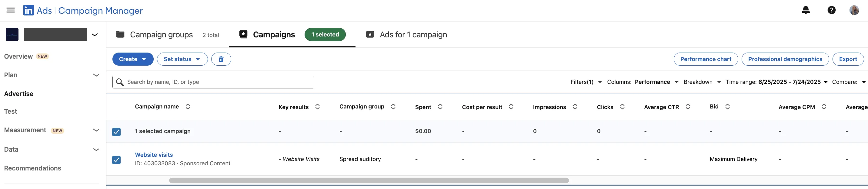The height and width of the screenshot is (189, 868).
Task: Click the Ads for 1 campaign icon
Action: [370, 34]
